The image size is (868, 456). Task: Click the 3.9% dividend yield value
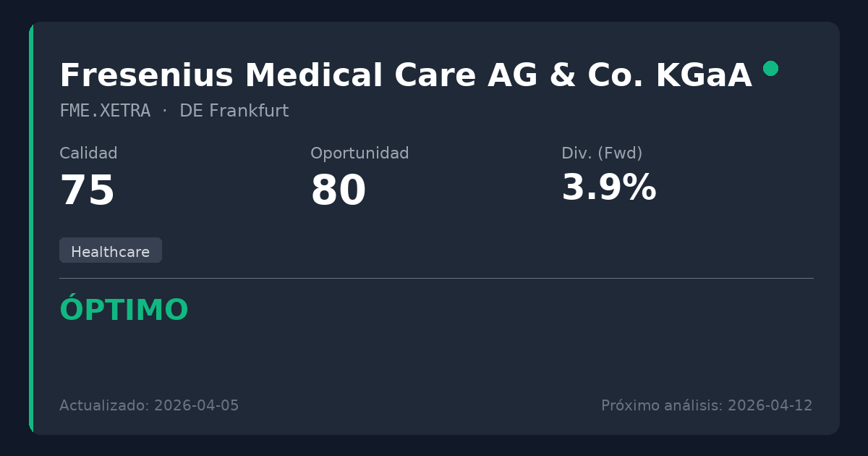[608, 188]
